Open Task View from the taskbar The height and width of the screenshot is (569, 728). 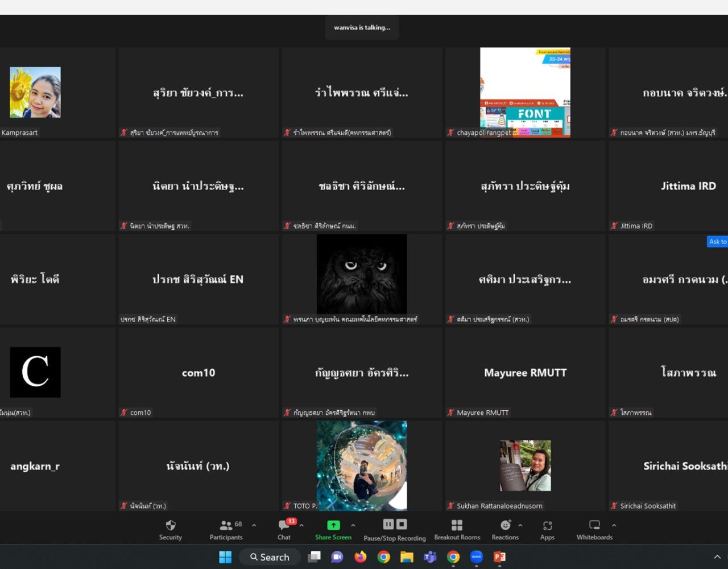pos(314,557)
